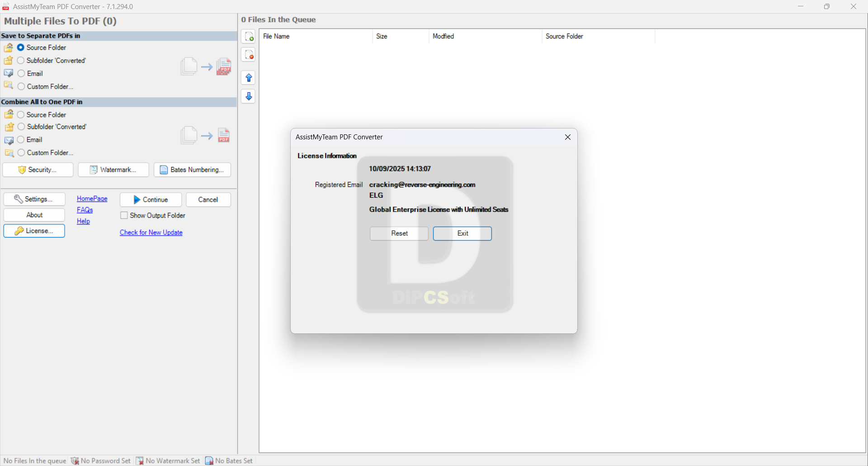Click the Cancel button
This screenshot has height=466, width=868.
pyautogui.click(x=208, y=200)
